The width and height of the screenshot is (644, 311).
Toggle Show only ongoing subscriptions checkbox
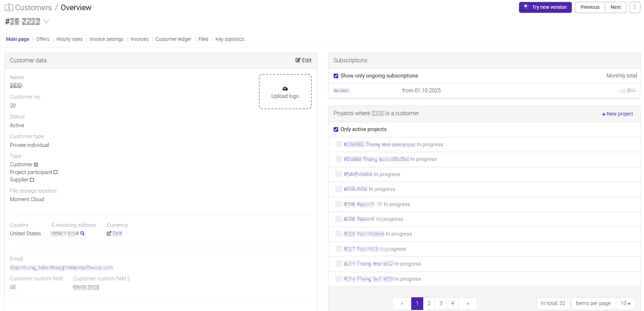tap(336, 76)
